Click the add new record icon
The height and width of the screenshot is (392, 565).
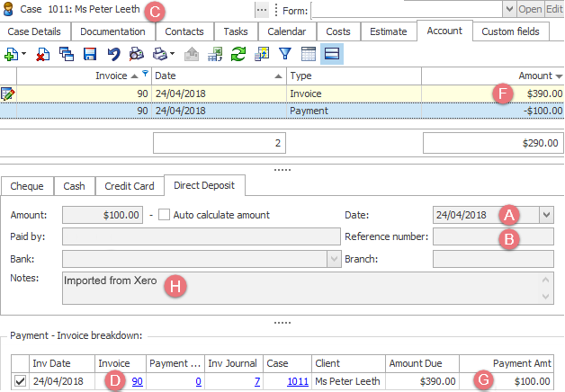click(11, 54)
